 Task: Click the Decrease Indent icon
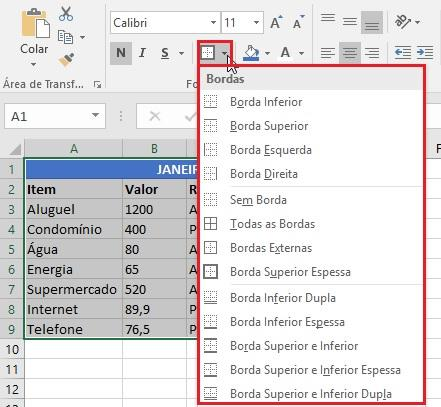click(403, 53)
